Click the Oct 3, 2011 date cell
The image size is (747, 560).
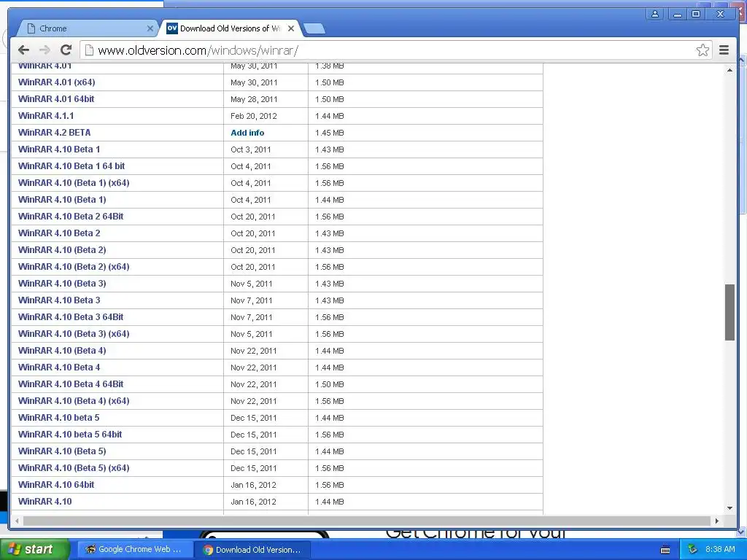point(266,149)
